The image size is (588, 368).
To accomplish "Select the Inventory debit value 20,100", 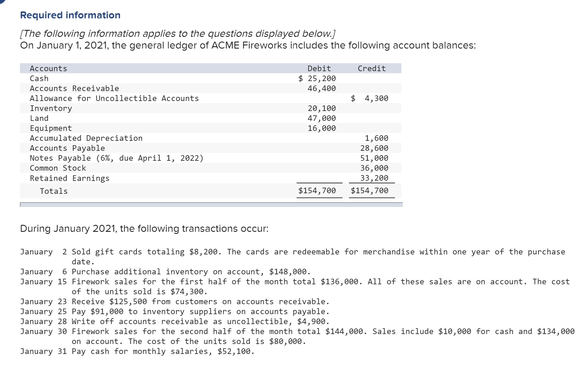I will point(322,108).
